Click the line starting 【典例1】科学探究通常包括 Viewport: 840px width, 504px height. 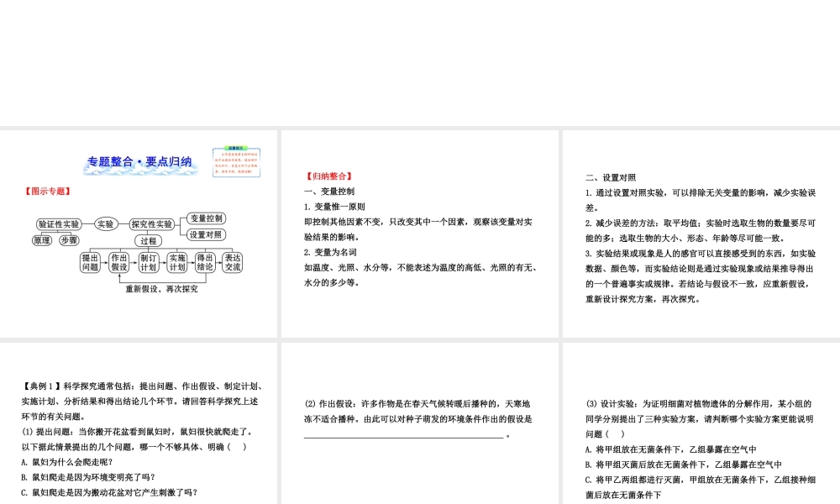[143, 386]
